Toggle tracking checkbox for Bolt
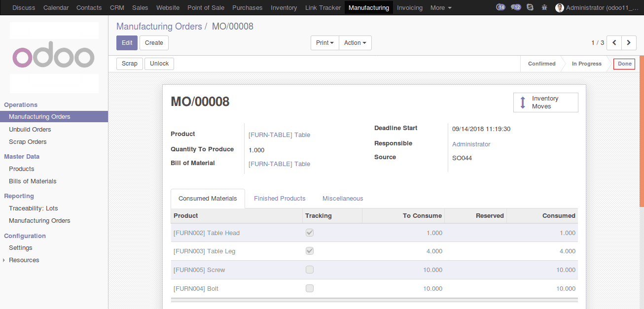This screenshot has width=644, height=309. [310, 288]
